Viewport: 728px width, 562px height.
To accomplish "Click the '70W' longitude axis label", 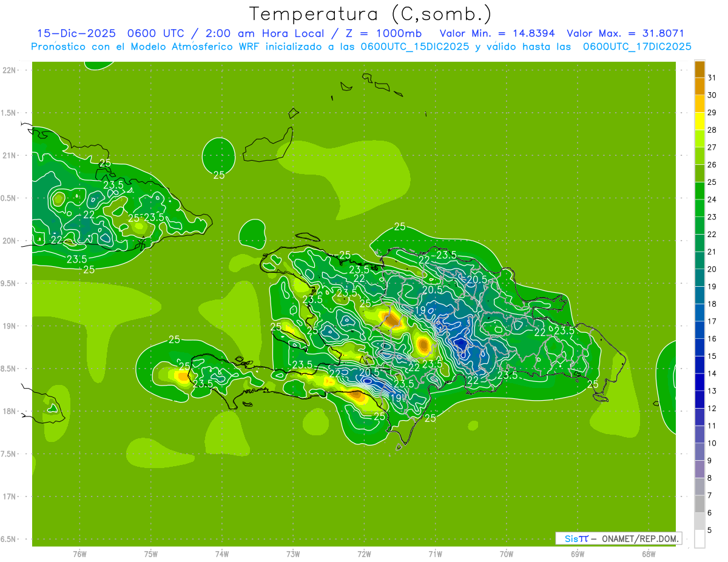I will pyautogui.click(x=507, y=554).
